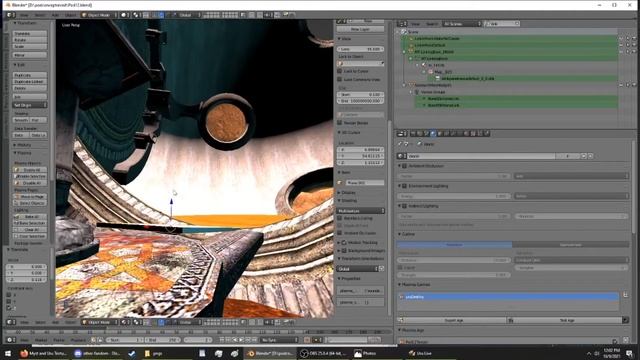640x360 pixels.
Task: Open the Marker menu in Timeline header
Action: tap(41, 340)
